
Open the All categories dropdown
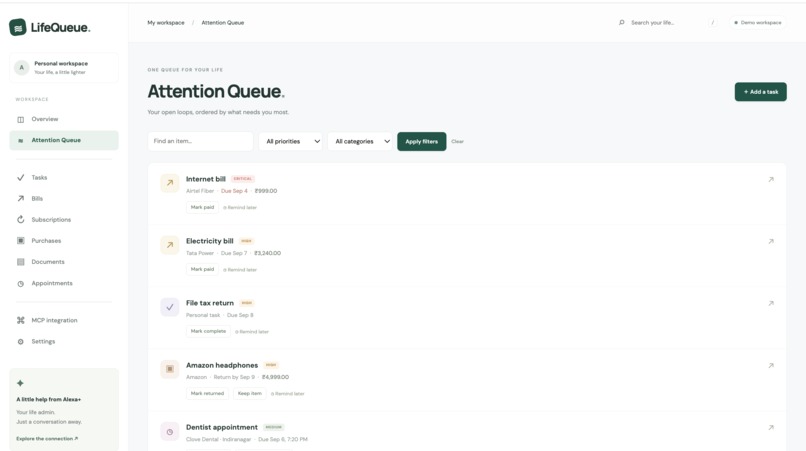coord(360,141)
